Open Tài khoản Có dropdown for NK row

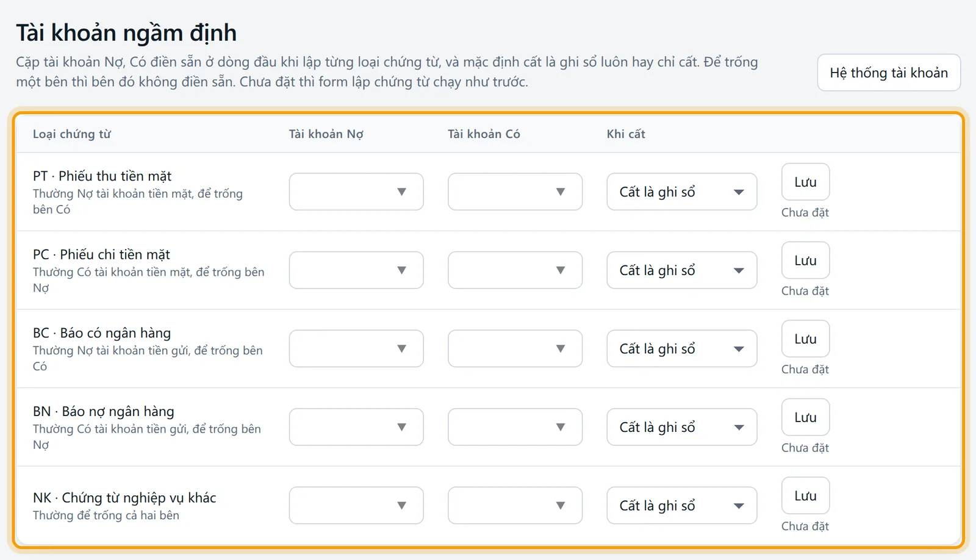click(x=515, y=505)
